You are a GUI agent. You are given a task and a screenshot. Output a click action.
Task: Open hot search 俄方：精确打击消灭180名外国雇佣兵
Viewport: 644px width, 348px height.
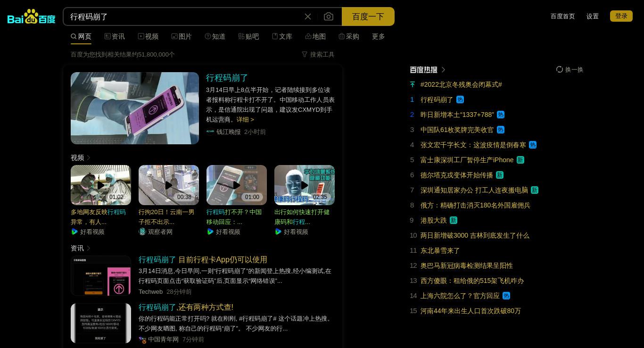475,205
